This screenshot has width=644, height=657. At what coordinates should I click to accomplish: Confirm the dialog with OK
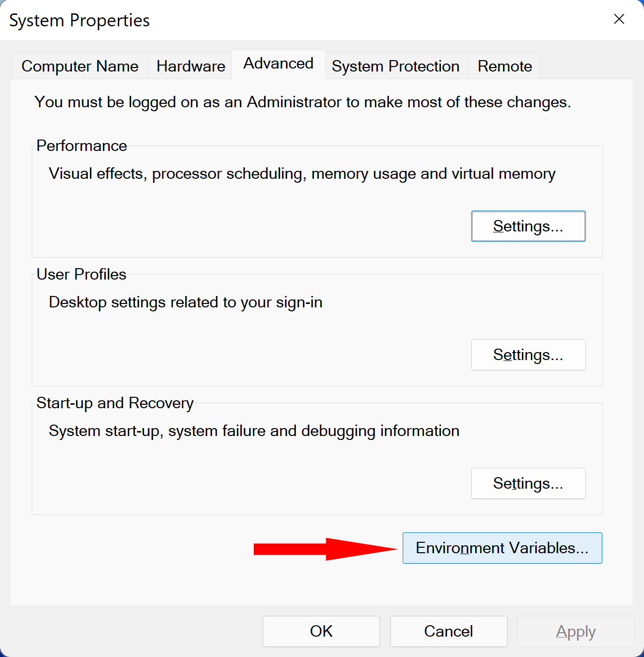pyautogui.click(x=321, y=631)
